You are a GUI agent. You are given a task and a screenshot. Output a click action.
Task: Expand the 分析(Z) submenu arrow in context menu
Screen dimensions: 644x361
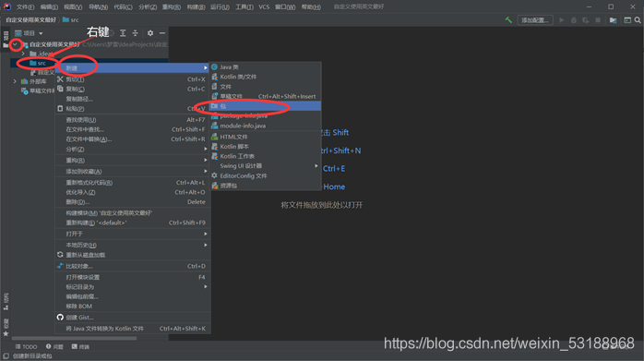tap(206, 149)
